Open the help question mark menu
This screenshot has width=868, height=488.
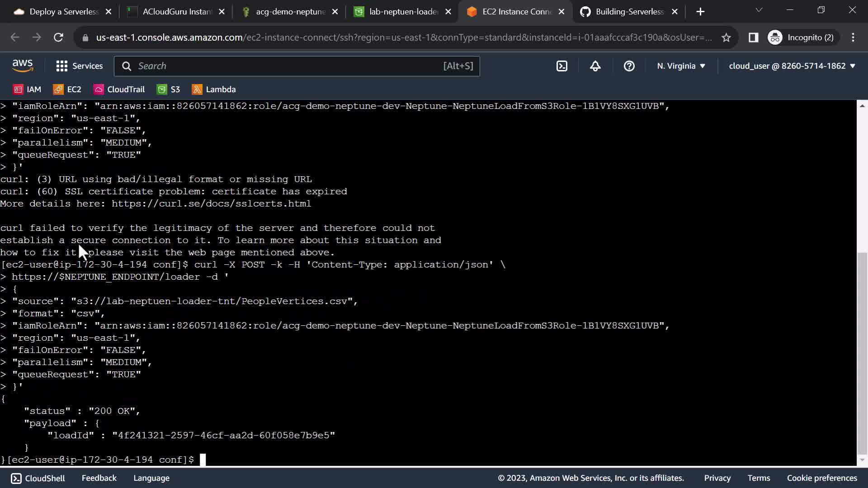[629, 66]
